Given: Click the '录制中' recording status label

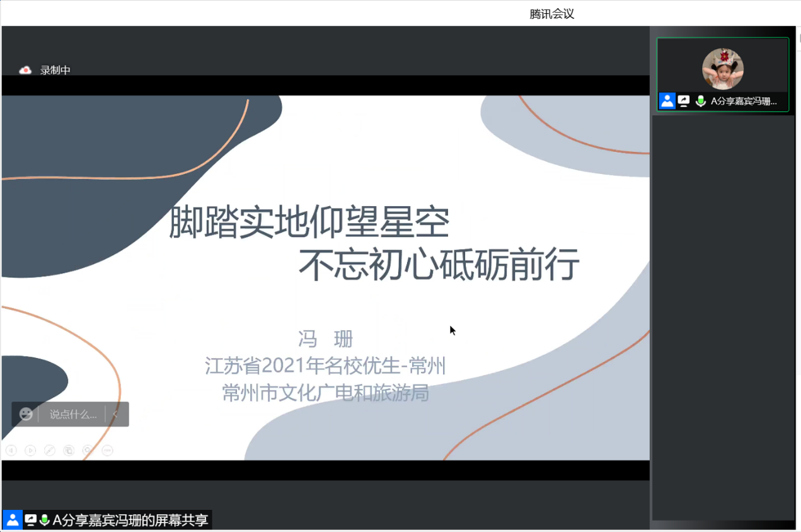Looking at the screenshot, I should tap(55, 71).
